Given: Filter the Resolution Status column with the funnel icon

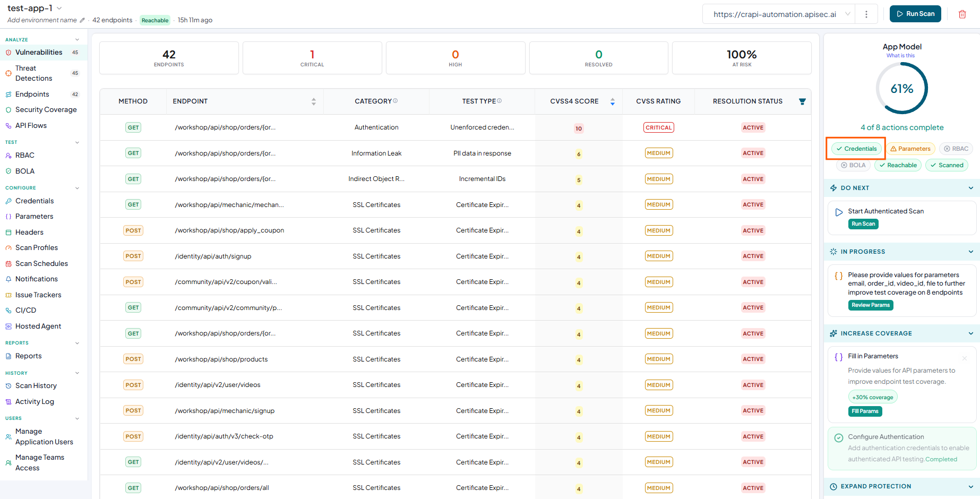Looking at the screenshot, I should [802, 101].
